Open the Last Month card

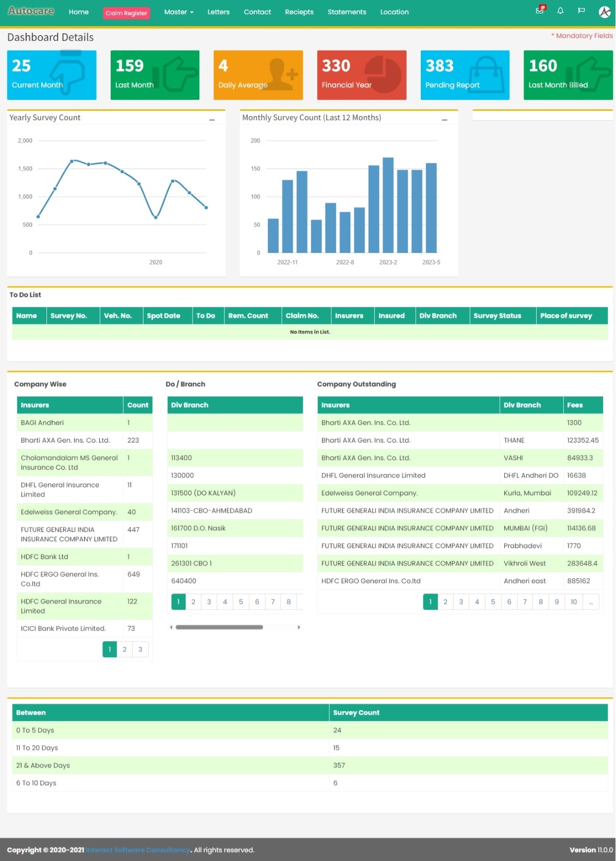[x=155, y=75]
